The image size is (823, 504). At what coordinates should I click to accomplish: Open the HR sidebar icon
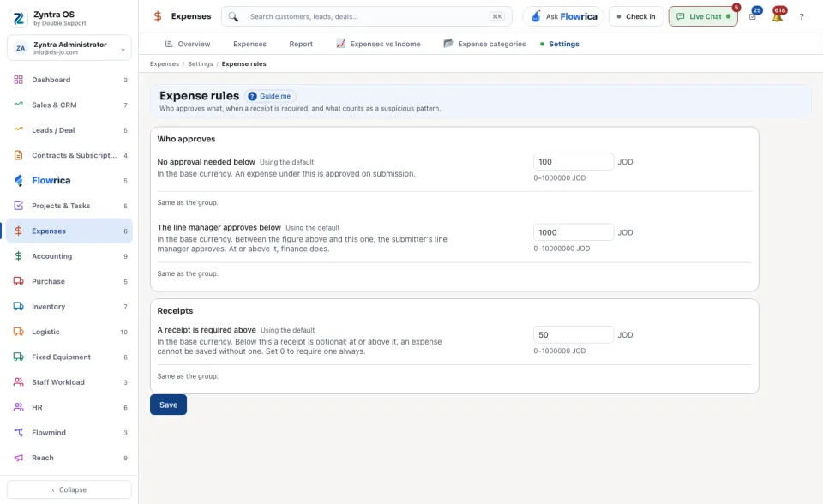coord(18,407)
